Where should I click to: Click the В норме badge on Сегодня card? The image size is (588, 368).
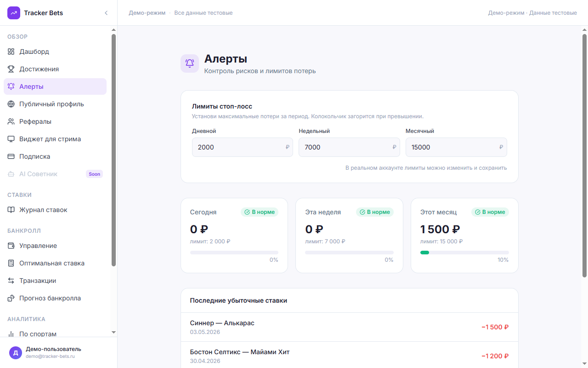[x=260, y=212]
